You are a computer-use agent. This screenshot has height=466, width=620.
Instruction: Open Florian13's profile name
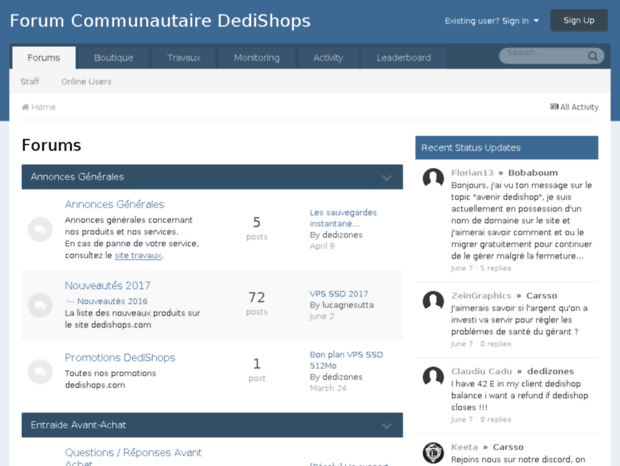coord(472,173)
